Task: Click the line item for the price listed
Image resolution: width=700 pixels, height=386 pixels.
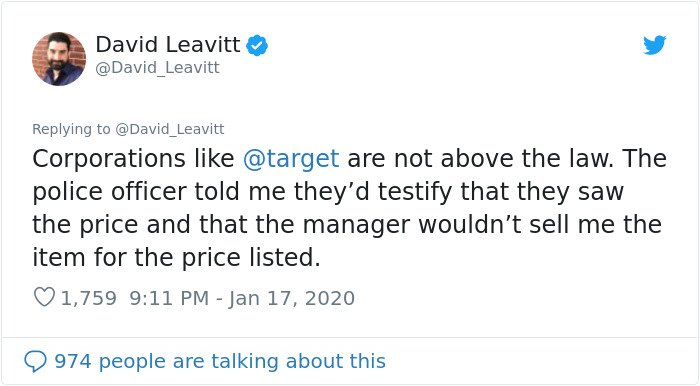Action: [x=176, y=257]
